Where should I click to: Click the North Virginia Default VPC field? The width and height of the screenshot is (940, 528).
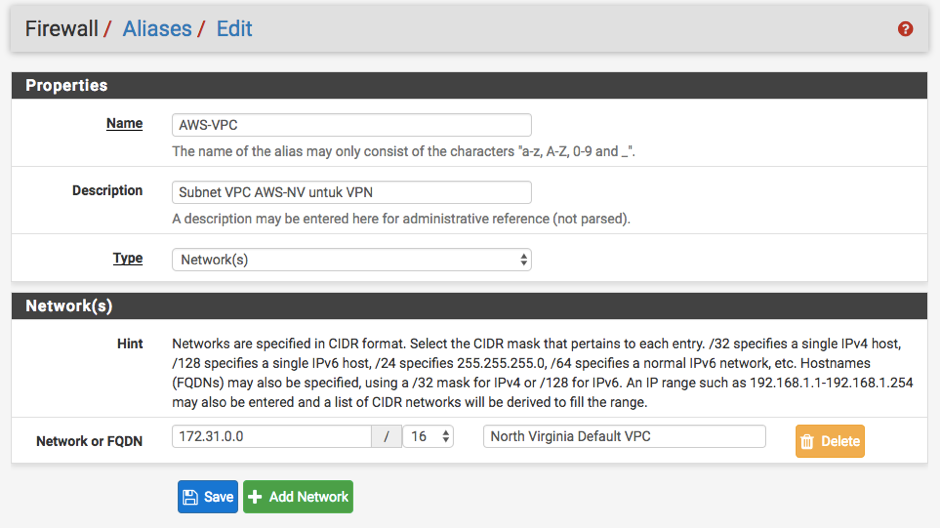624,436
